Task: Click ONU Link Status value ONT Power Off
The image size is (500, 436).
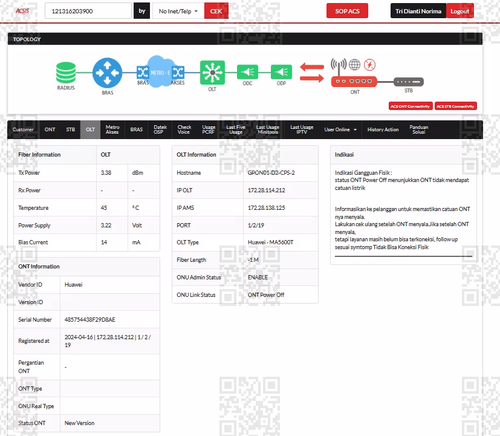Action: [266, 295]
